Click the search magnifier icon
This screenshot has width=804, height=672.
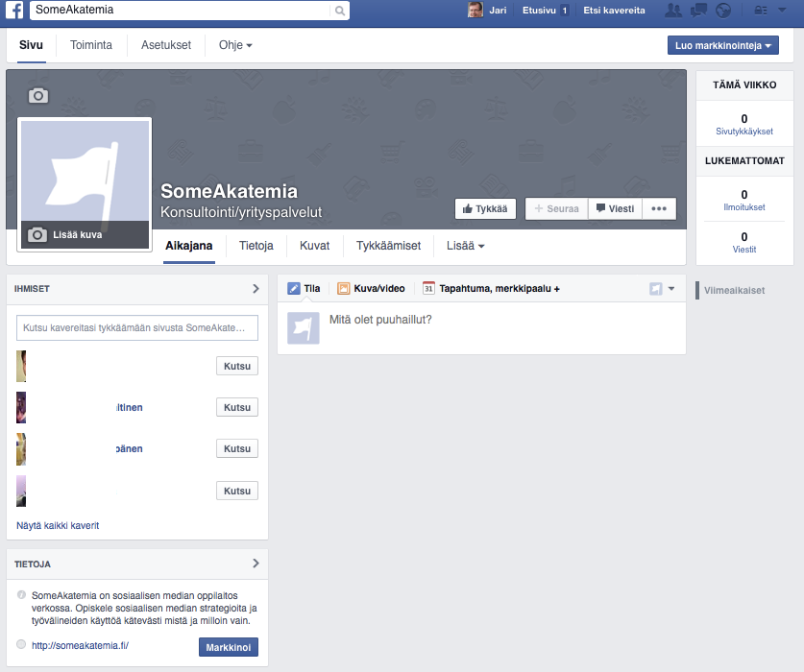coord(339,11)
